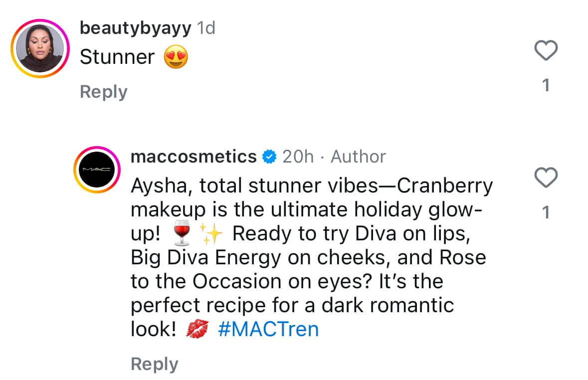
Task: Click the heart-eyes emoji after Stunner
Action: pyautogui.click(x=176, y=58)
